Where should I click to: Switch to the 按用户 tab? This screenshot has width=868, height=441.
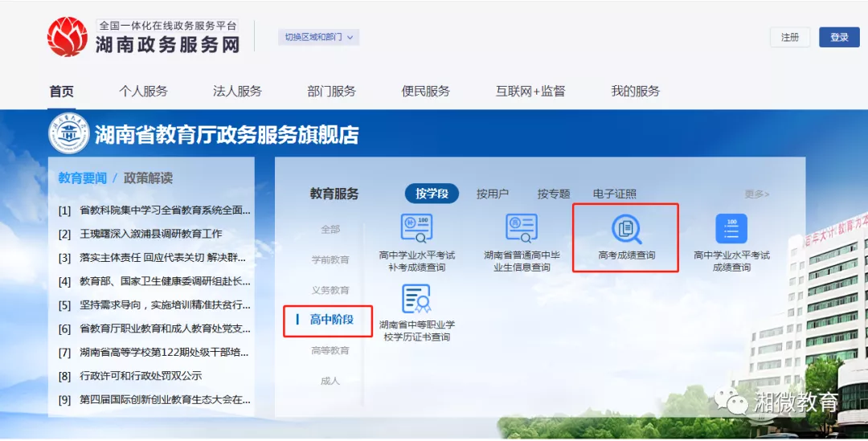(492, 194)
